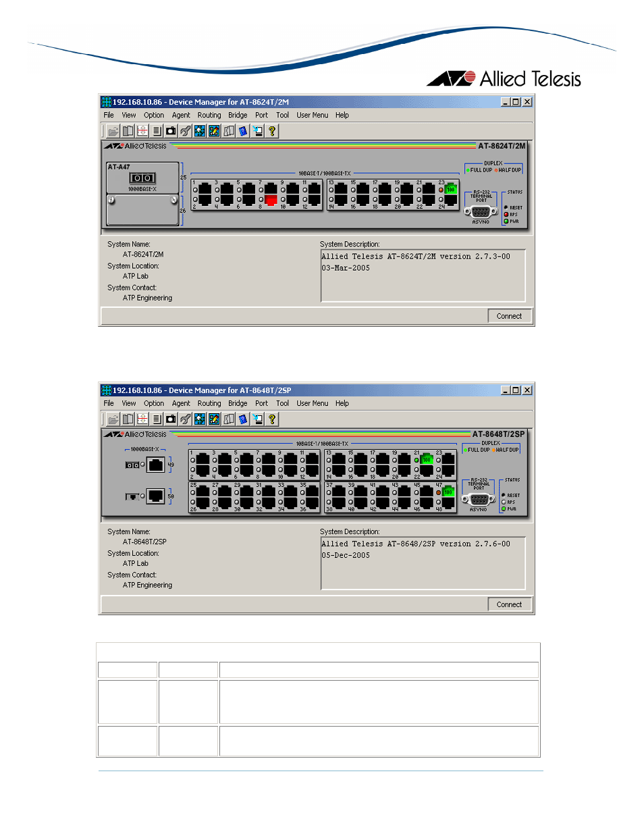Click the RS-232 terminal port on AT-8648T/2SP
This screenshot has width=644, height=834.
[479, 500]
